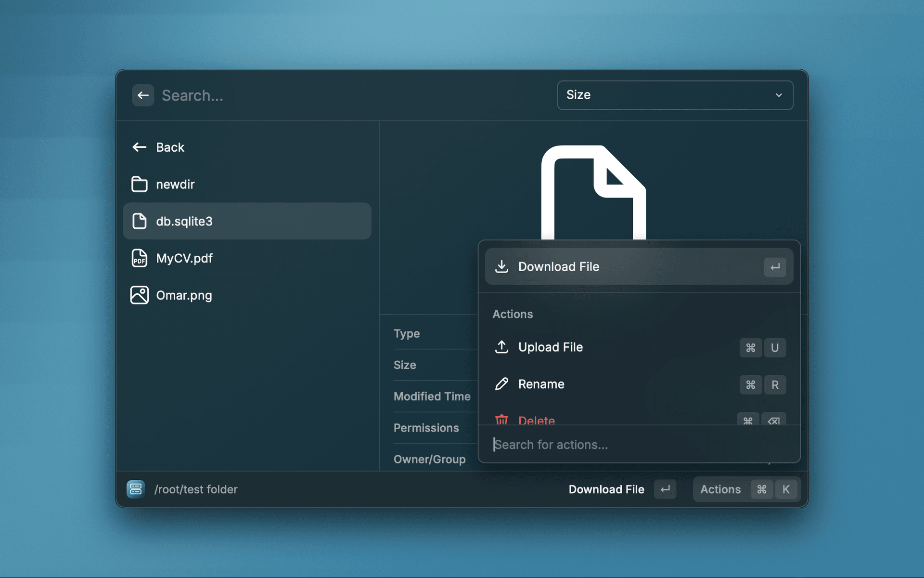Screen dimensions: 924x578
Task: Click the Download File button in the footer
Action: [606, 489]
